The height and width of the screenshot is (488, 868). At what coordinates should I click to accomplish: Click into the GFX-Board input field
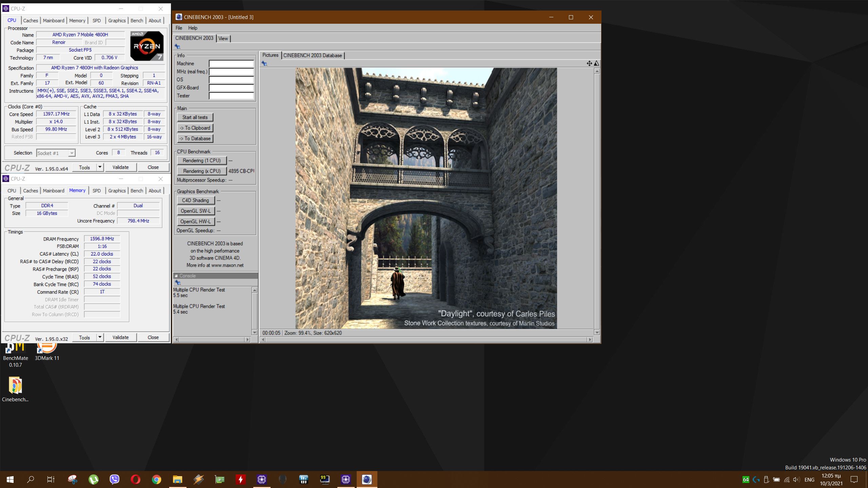pos(231,88)
